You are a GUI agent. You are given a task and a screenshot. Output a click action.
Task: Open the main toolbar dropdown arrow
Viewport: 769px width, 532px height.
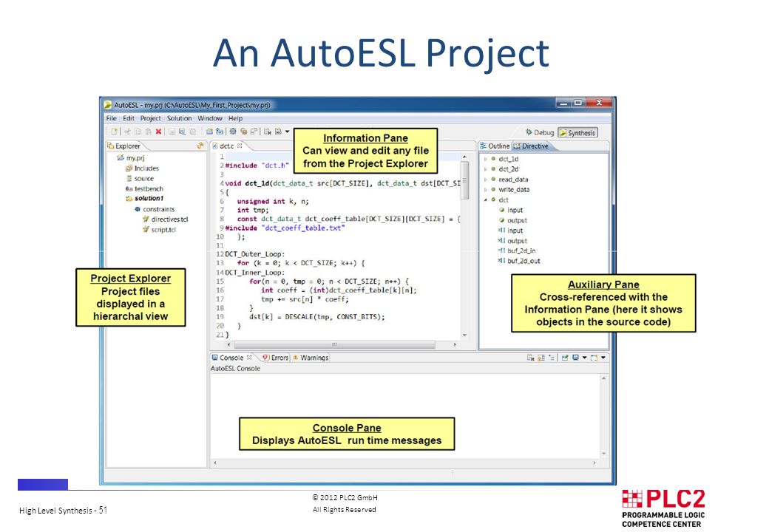287,132
